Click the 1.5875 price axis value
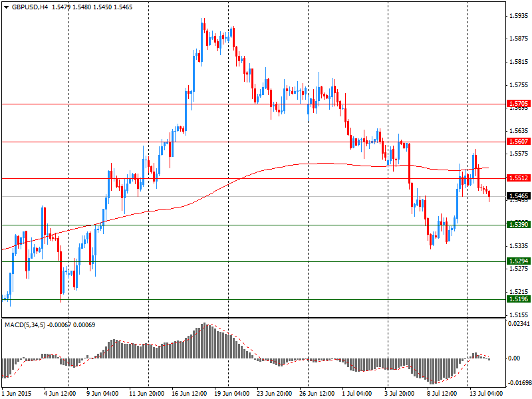Viewport: 532px width, 399px height. 519,39
